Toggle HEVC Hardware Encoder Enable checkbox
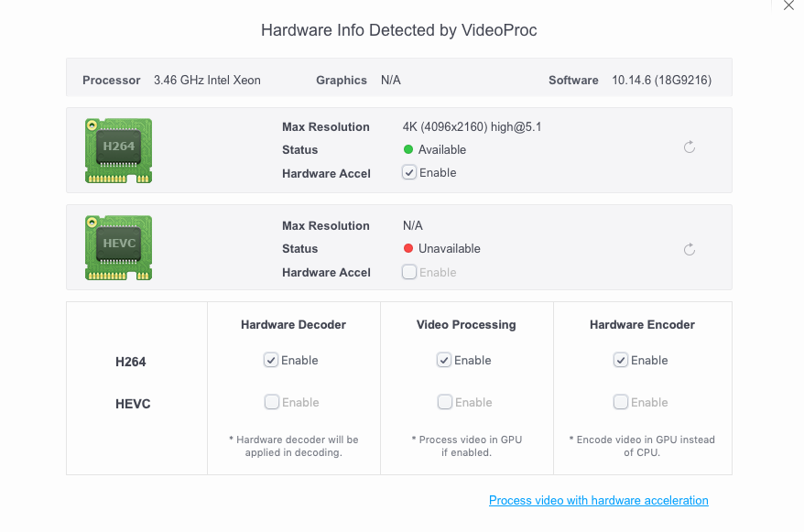This screenshot has height=532, width=804. point(621,402)
